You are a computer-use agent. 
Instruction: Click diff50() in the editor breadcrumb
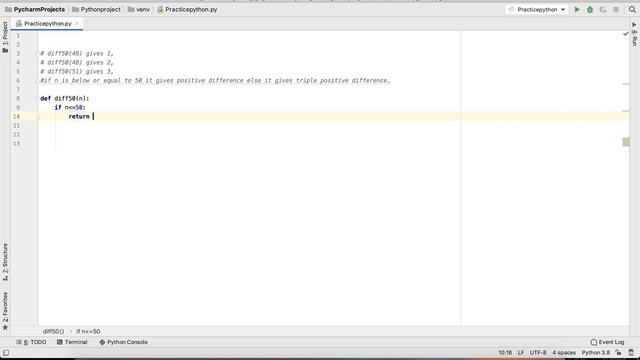pyautogui.click(x=53, y=331)
